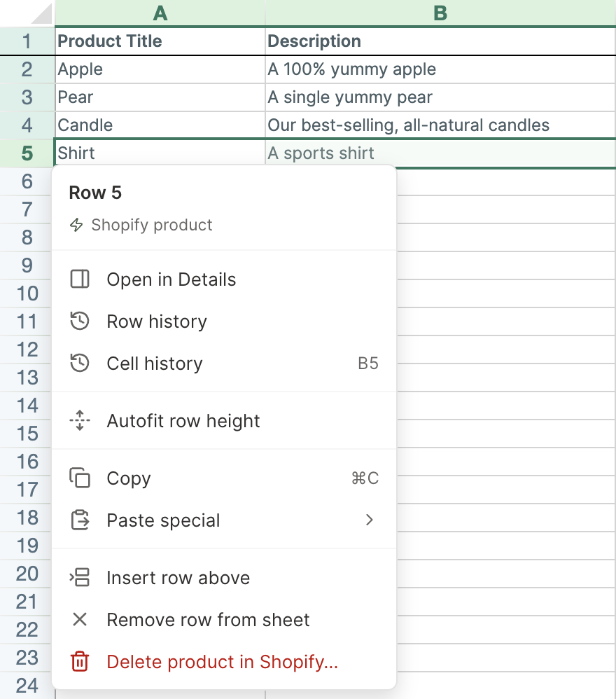The image size is (616, 699).
Task: Choose Open in Details from context menu
Action: pyautogui.click(x=224, y=279)
